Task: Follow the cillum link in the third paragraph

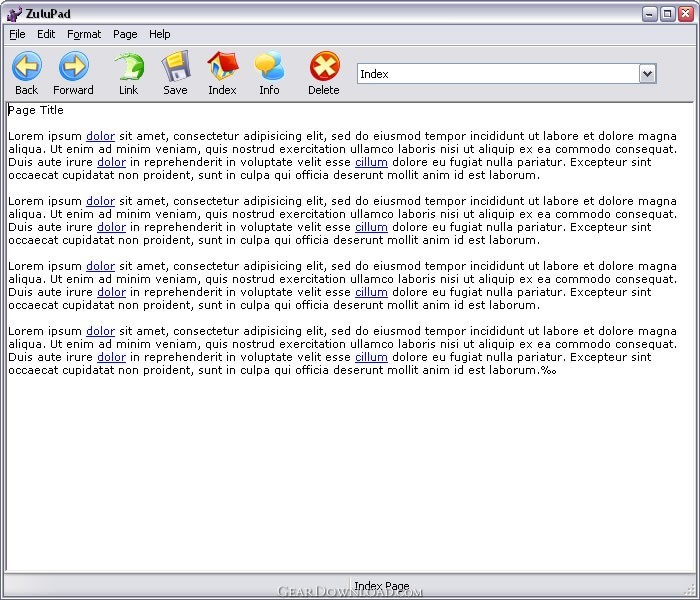Action: click(x=371, y=292)
